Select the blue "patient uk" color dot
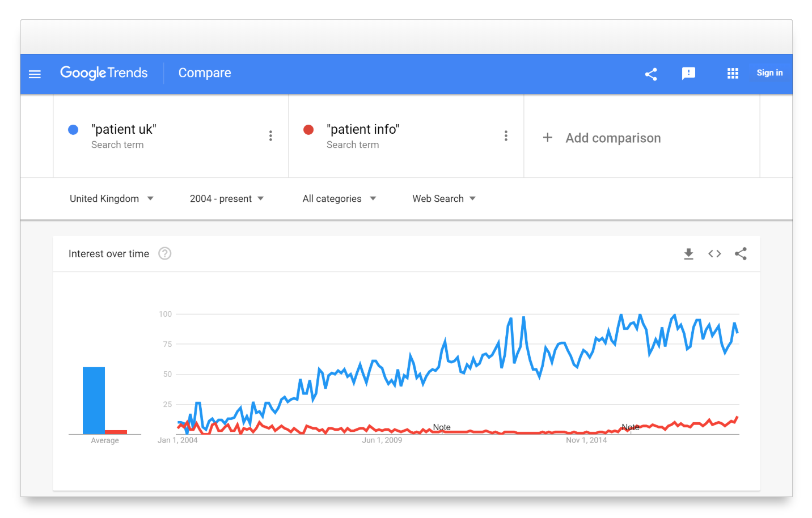This screenshot has width=812, height=518. pyautogui.click(x=73, y=130)
